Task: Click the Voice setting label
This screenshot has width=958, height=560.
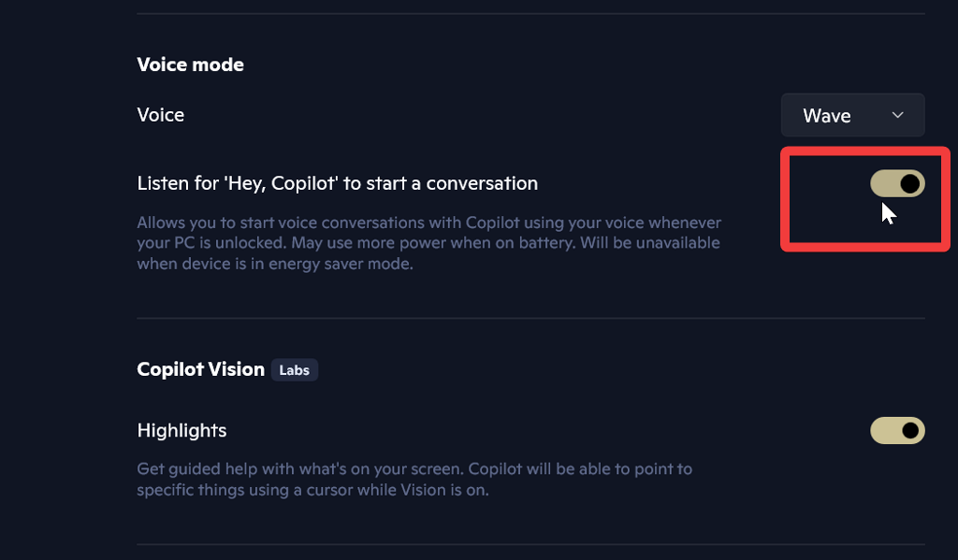Action: (x=161, y=115)
